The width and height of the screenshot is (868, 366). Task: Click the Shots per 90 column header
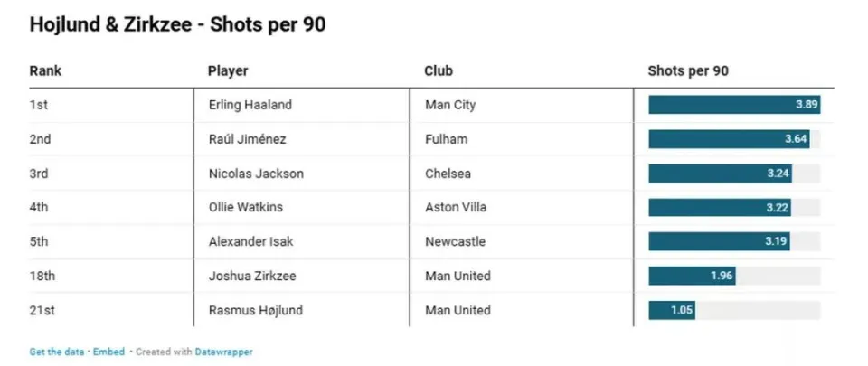tap(688, 71)
